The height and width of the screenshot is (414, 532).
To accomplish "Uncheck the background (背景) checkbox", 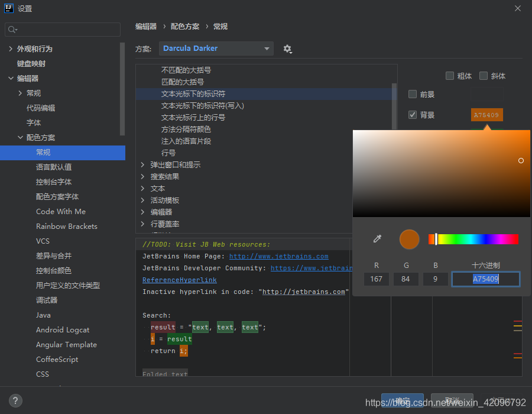I will [x=413, y=115].
